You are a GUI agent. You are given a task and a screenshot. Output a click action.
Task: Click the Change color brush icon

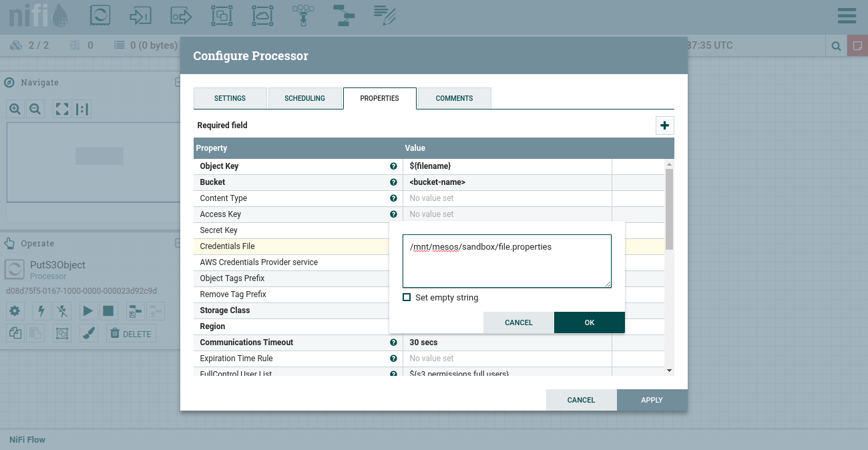[x=88, y=333]
